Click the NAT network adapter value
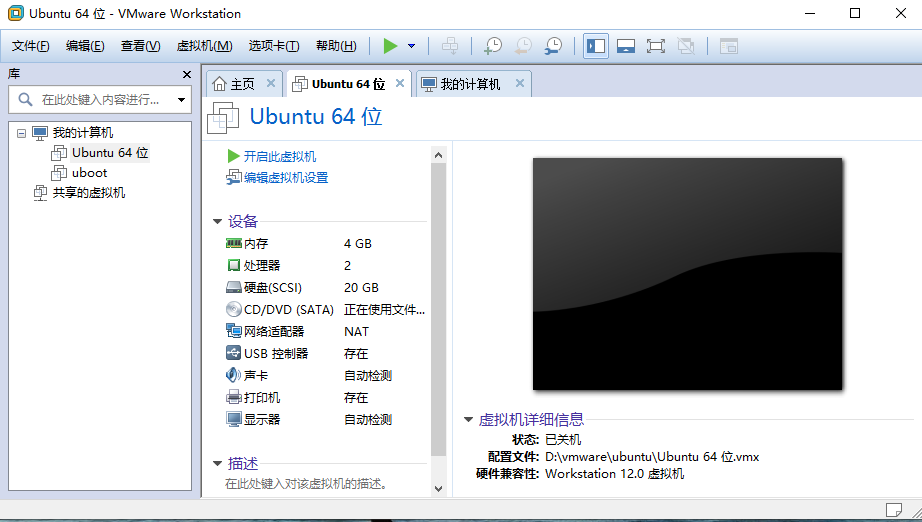The height and width of the screenshot is (522, 922). [x=356, y=332]
